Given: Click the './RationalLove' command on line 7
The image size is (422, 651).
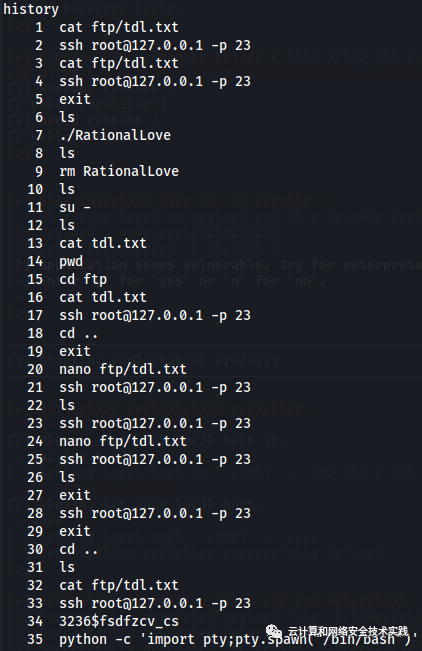Looking at the screenshot, I should (x=115, y=135).
